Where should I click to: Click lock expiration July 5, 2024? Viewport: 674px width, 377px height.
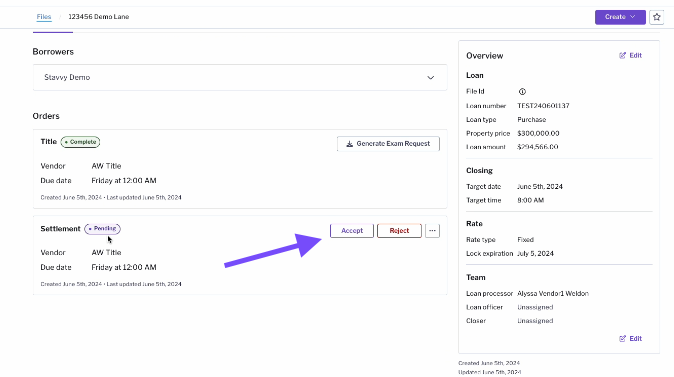click(x=535, y=254)
